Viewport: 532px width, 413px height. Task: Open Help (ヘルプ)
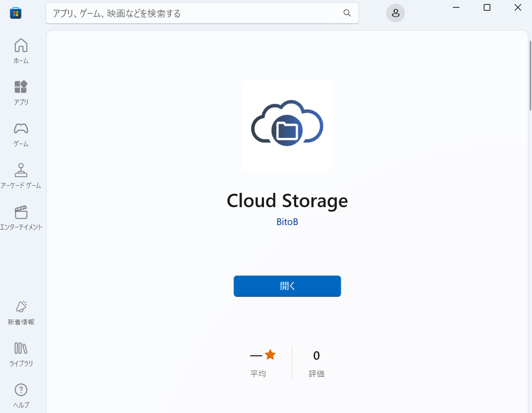21,396
